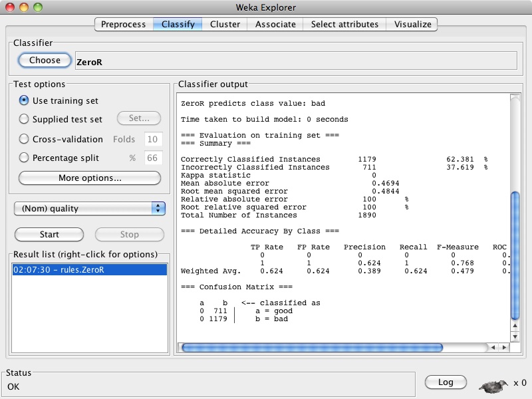Click the Incorrectly Classified Instances line
532x399 pixels.
pos(334,168)
